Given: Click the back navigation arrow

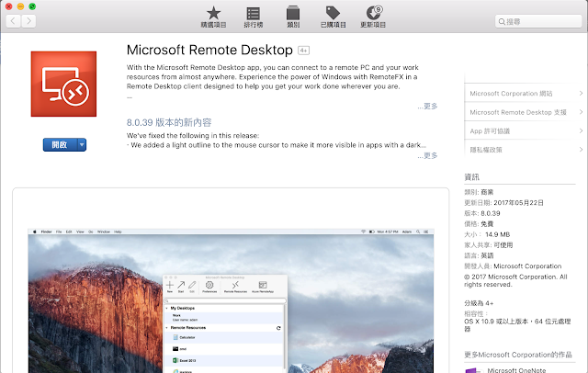Looking at the screenshot, I should [13, 20].
